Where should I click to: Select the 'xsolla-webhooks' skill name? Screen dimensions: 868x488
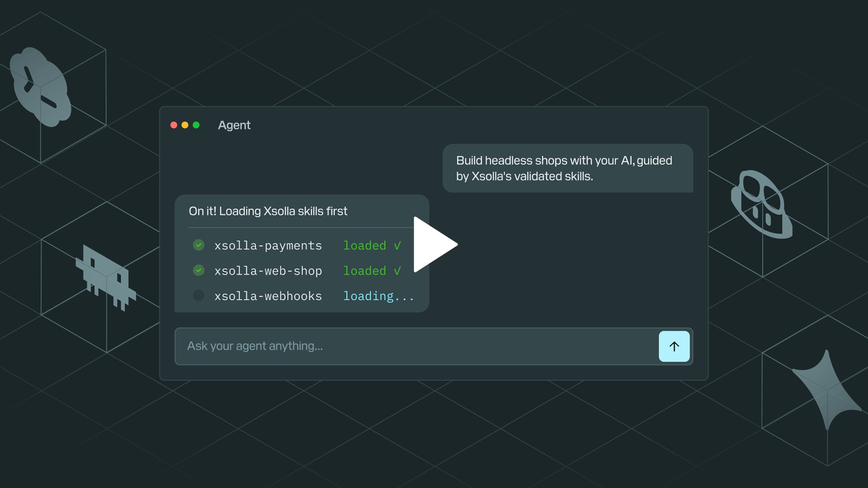click(x=268, y=296)
